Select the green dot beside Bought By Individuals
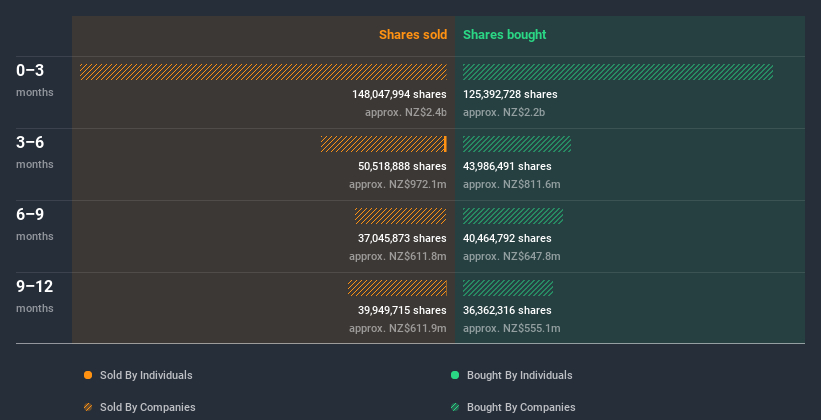821x420 pixels. click(x=455, y=375)
